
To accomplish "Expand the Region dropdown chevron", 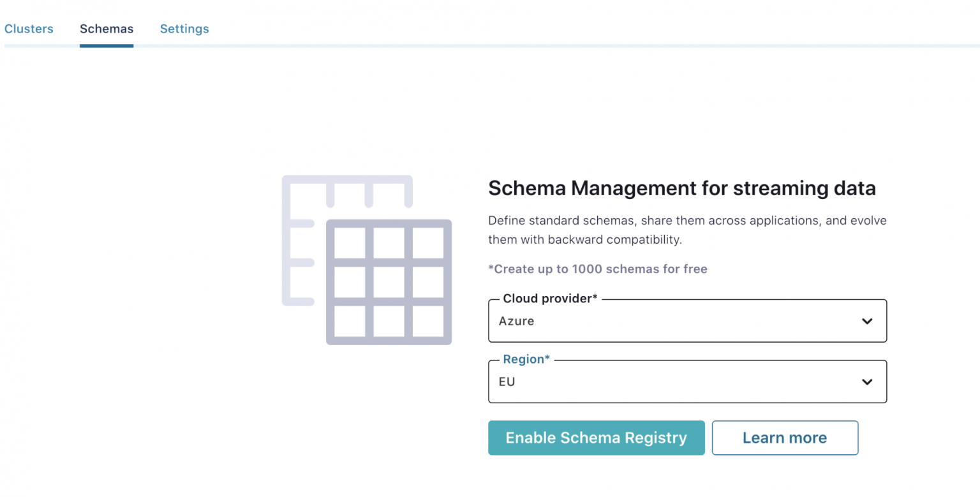I will [867, 382].
